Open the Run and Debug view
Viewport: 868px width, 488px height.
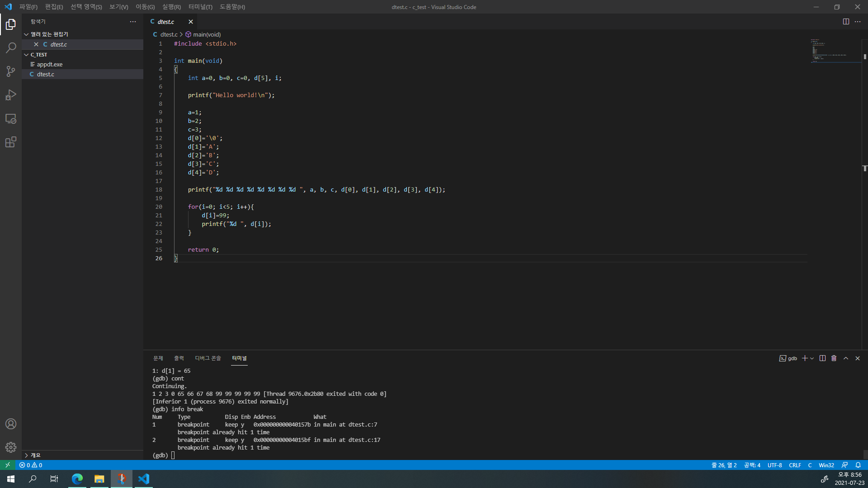(x=11, y=95)
